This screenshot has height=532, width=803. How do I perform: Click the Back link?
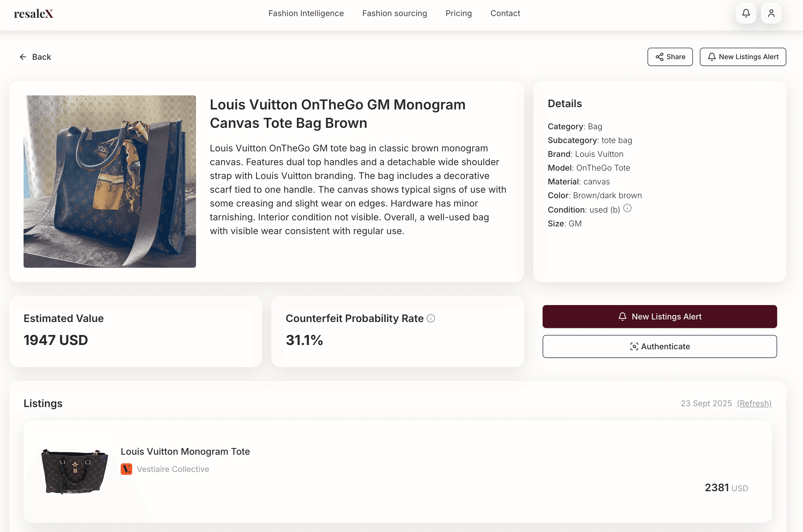click(x=41, y=57)
